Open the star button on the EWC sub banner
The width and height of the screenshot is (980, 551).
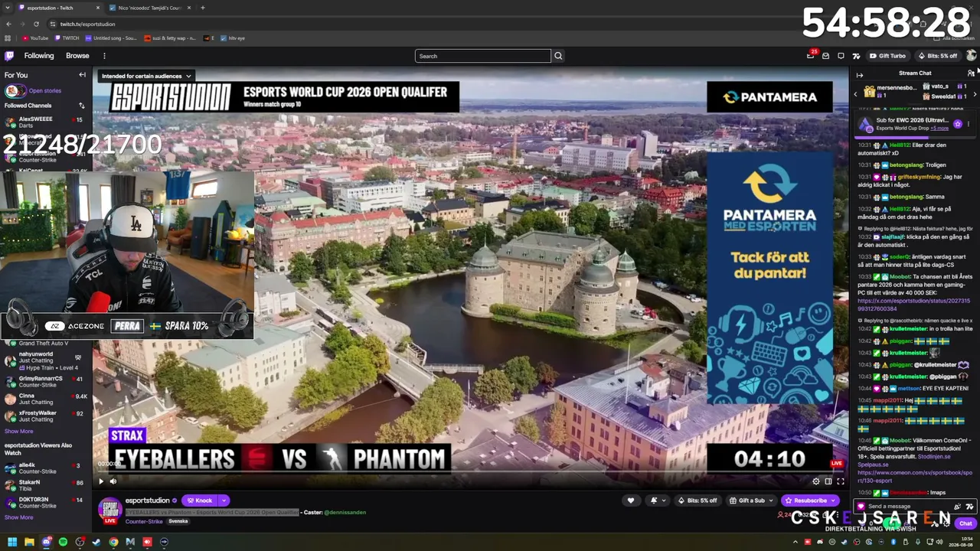click(x=957, y=124)
